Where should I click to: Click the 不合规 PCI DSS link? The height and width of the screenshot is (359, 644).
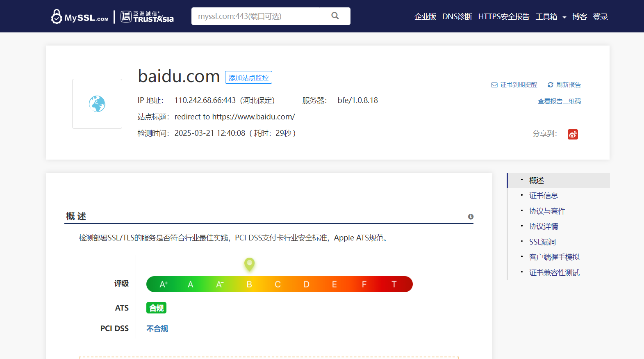click(157, 329)
